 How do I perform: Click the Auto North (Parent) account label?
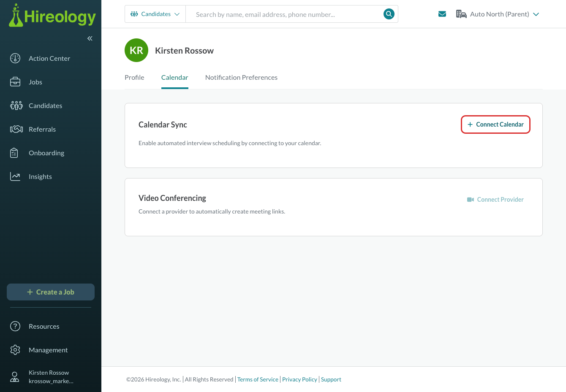pyautogui.click(x=500, y=14)
